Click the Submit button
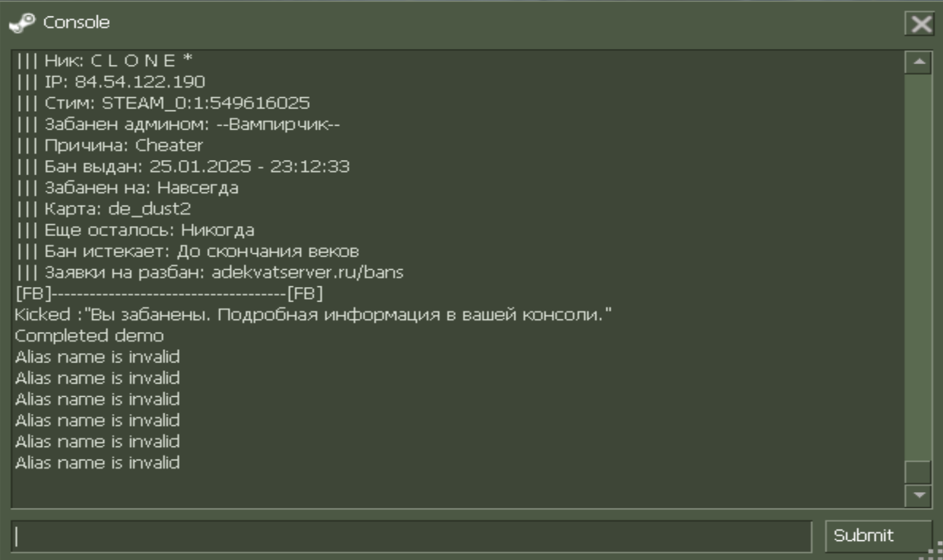 (x=878, y=536)
